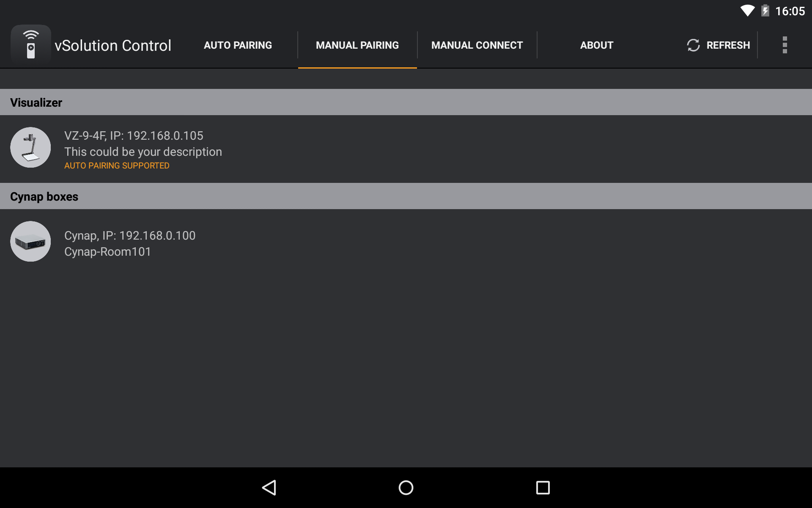Switch to the AUTO PAIRING tab
This screenshot has height=508, width=812.
point(238,45)
